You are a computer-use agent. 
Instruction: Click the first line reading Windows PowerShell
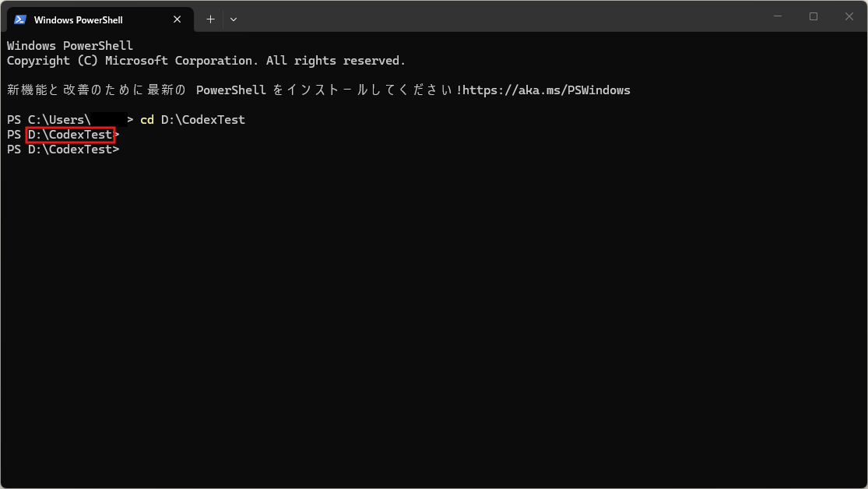tap(70, 46)
